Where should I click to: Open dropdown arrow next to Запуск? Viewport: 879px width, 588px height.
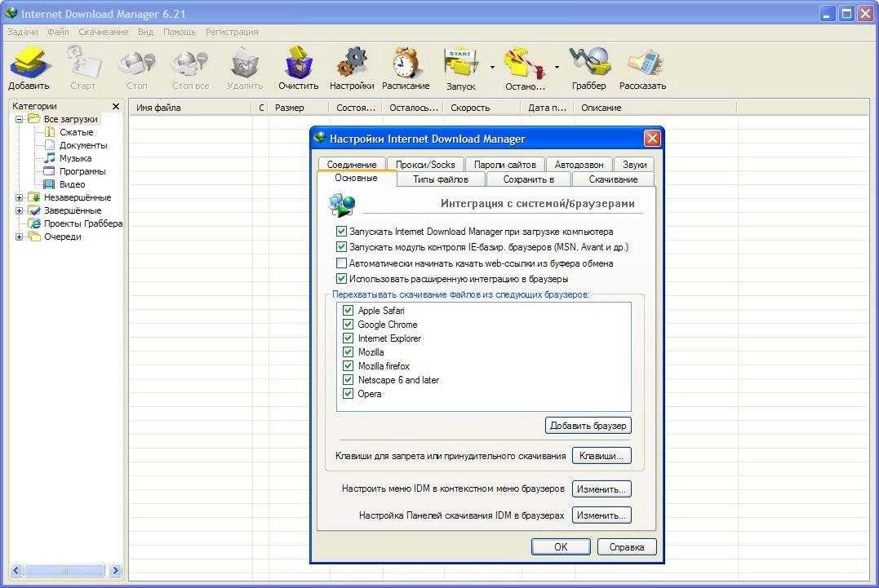492,68
